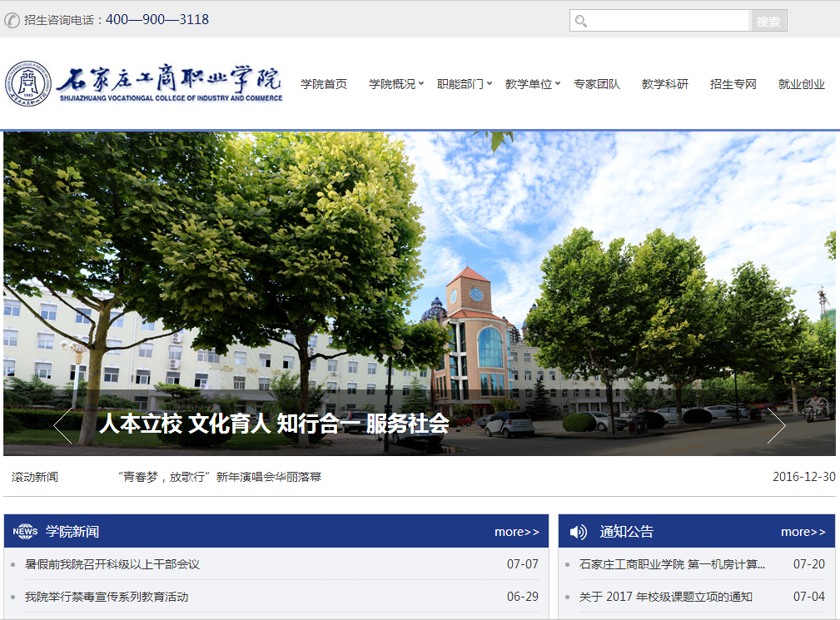The image size is (840, 620).
Task: Open more link in 通知公告 section
Action: coord(803,532)
